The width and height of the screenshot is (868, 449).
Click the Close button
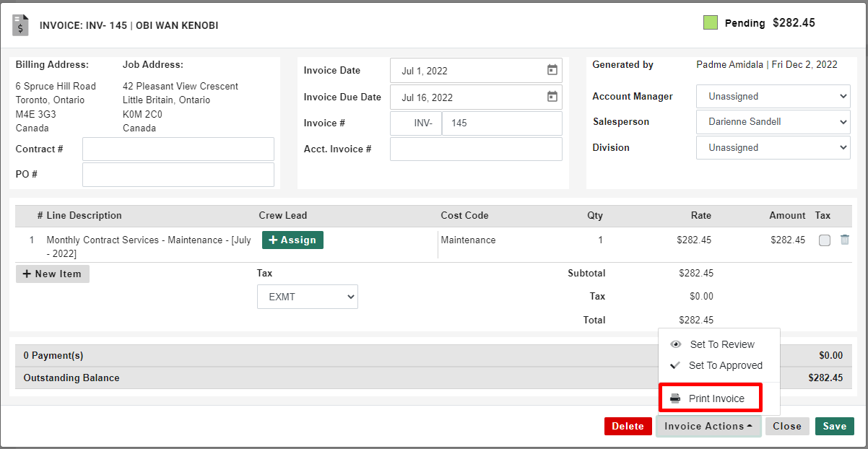(787, 426)
